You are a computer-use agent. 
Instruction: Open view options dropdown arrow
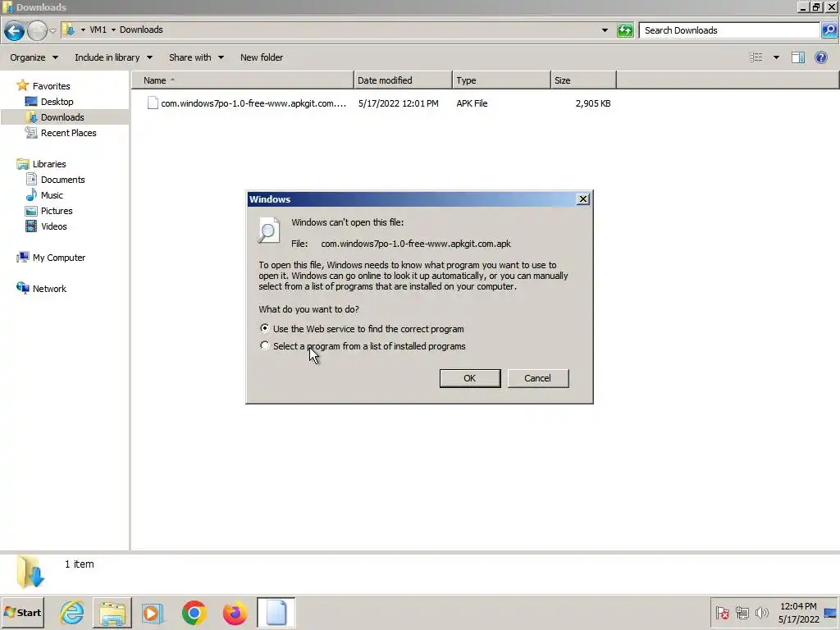pyautogui.click(x=776, y=57)
